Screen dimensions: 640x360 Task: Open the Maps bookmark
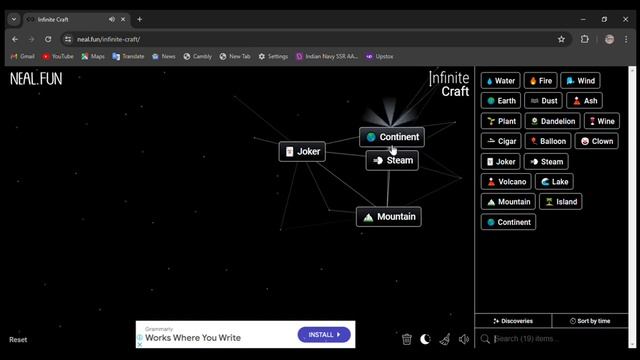pyautogui.click(x=93, y=56)
